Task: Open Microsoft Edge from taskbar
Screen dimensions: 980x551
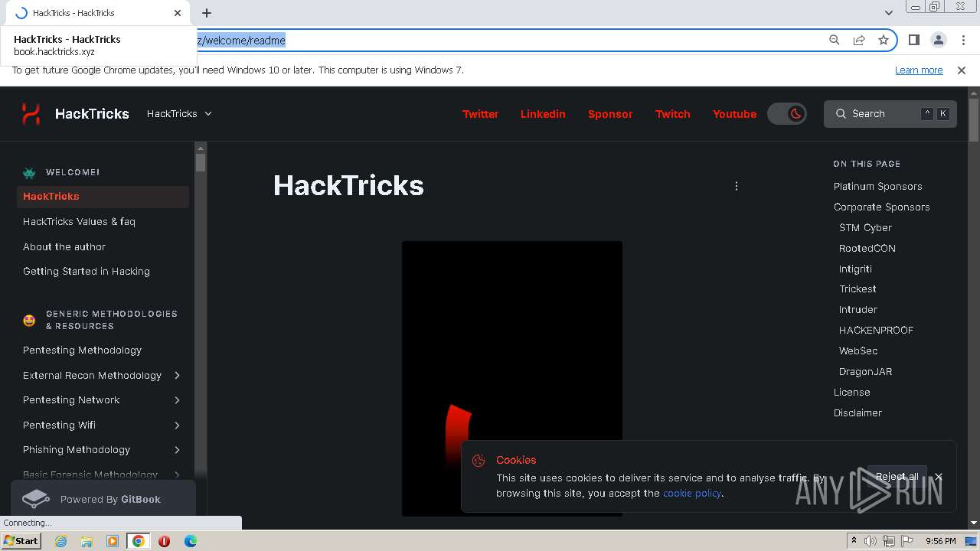Action: tap(190, 541)
